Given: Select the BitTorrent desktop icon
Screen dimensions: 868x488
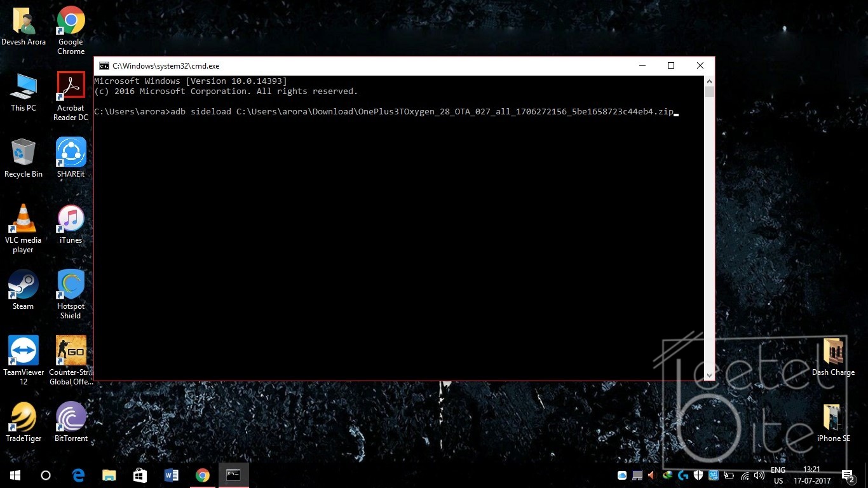Looking at the screenshot, I should [71, 417].
